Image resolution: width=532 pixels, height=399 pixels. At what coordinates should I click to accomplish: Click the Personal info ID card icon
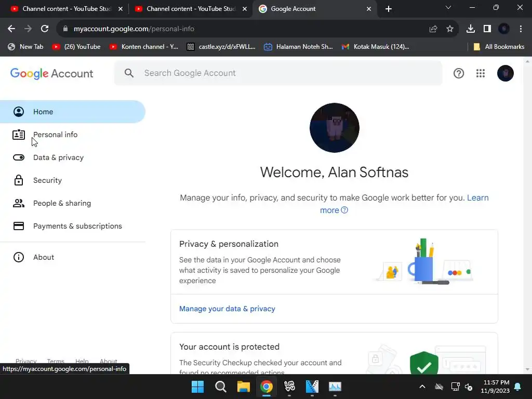point(19,135)
